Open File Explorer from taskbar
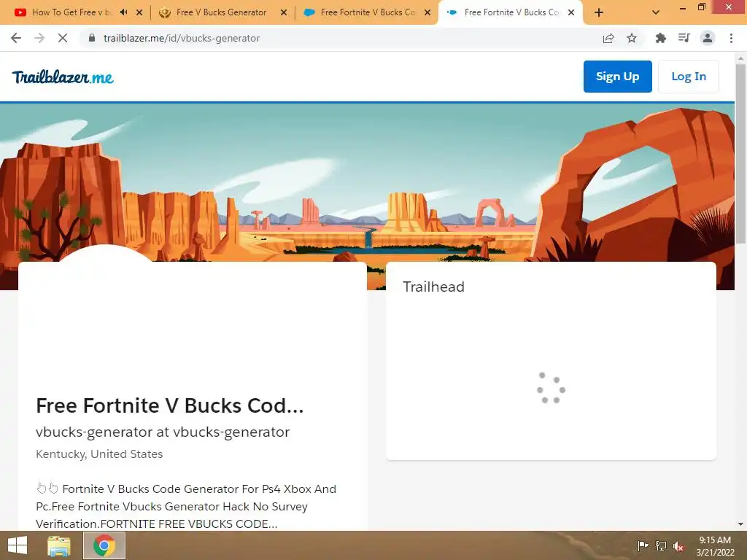 [x=58, y=545]
